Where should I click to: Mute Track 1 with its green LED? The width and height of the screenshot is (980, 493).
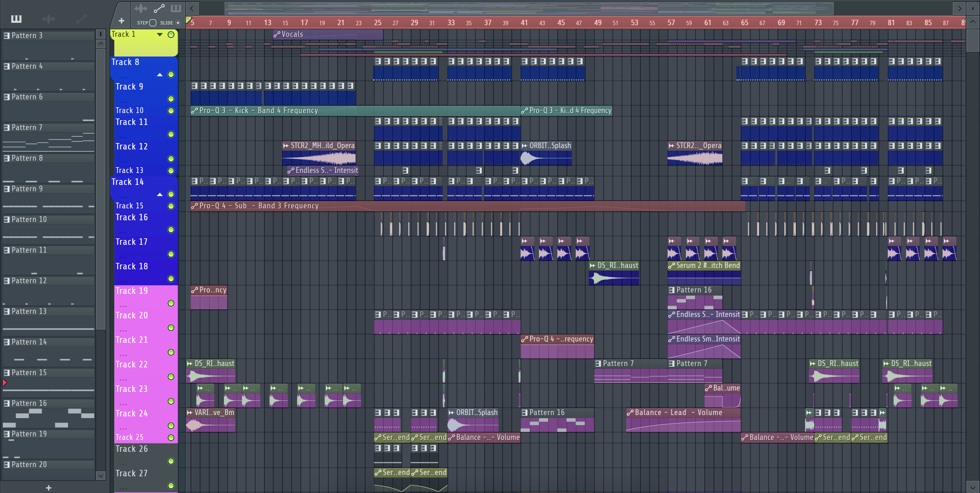point(171,35)
